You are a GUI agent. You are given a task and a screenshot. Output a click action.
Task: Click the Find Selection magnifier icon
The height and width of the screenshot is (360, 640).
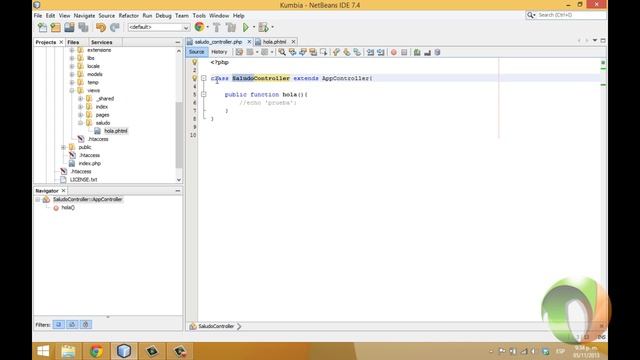(x=282, y=52)
